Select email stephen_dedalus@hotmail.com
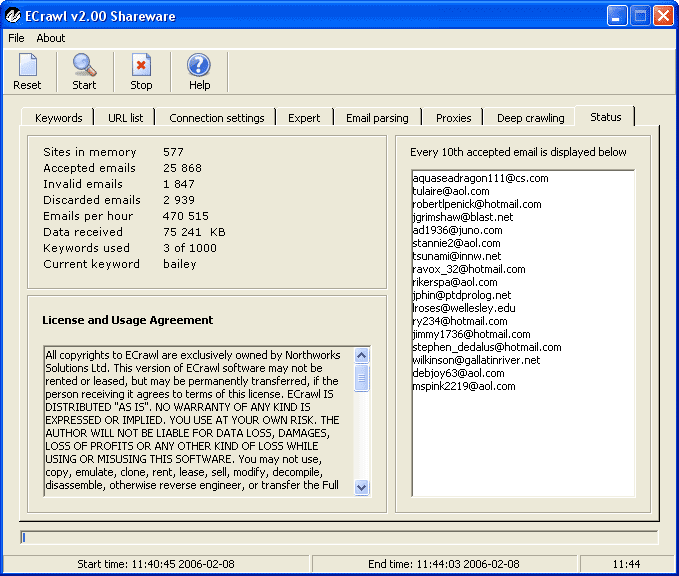This screenshot has width=679, height=576. pos(487,347)
